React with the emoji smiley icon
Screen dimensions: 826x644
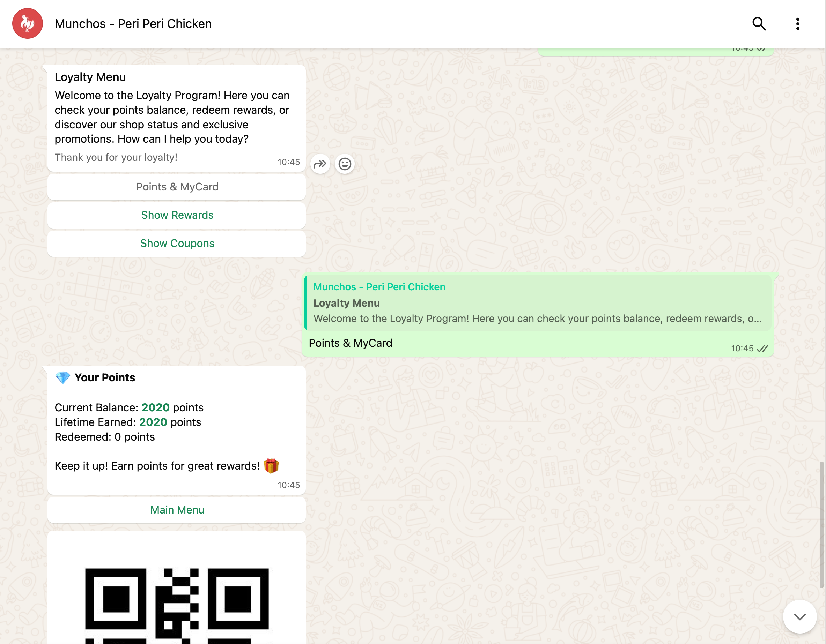pos(345,164)
